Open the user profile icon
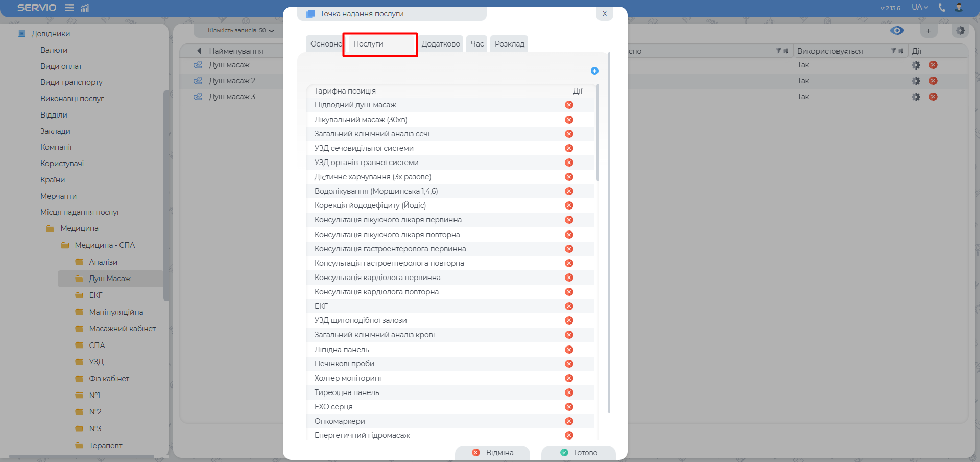Screen dimensions: 980x462 959,8
